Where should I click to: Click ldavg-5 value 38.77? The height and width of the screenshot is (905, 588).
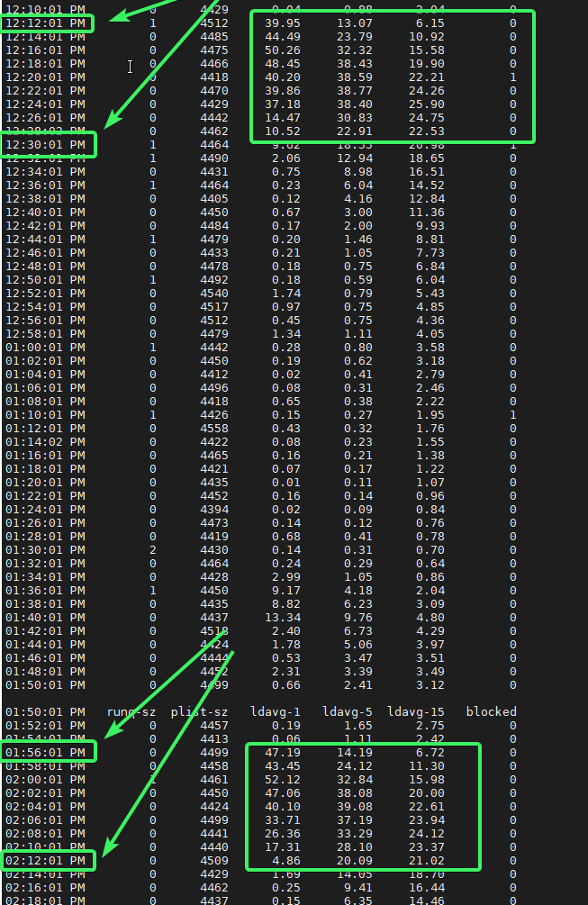coord(354,91)
